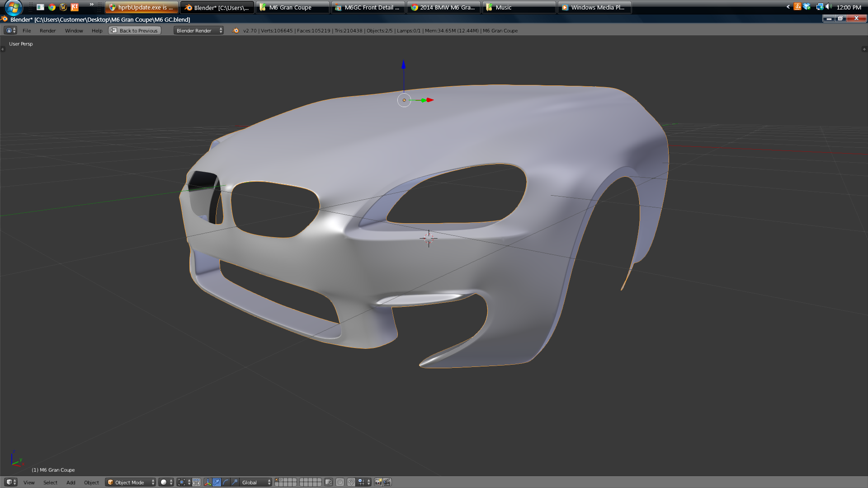The width and height of the screenshot is (868, 488).
Task: Click the Dropbox tray icon
Action: pos(807,7)
